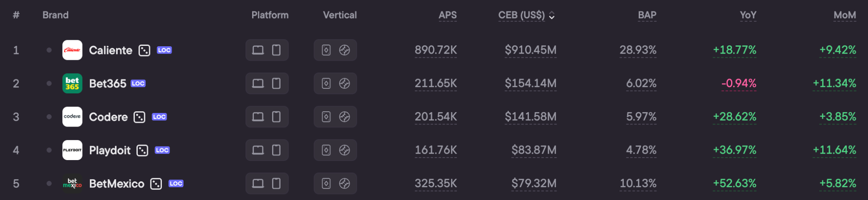Click the casino vertical icon in Playdoit row
868x200 pixels.
(x=326, y=150)
